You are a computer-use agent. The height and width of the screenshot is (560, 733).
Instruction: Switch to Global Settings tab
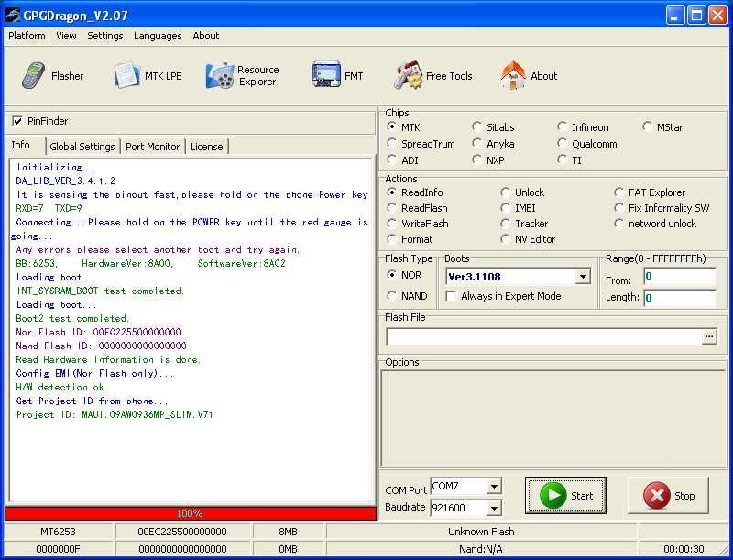tap(82, 147)
